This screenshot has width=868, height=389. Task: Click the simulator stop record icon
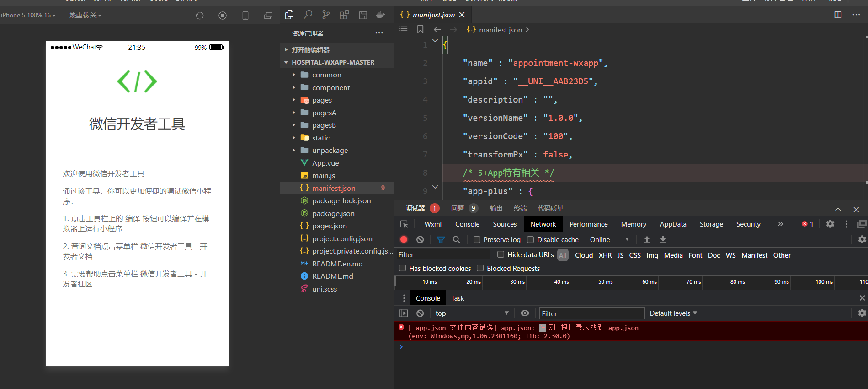(x=223, y=16)
